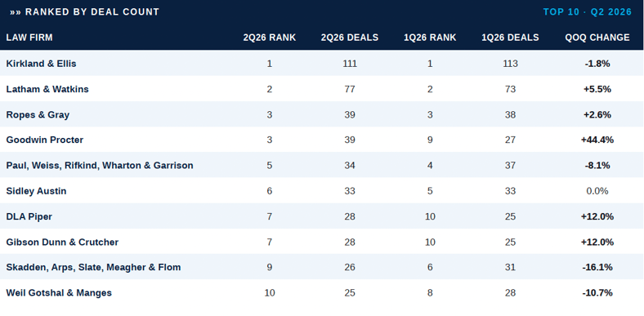Click the 1Q26 DEALS column header

point(511,38)
